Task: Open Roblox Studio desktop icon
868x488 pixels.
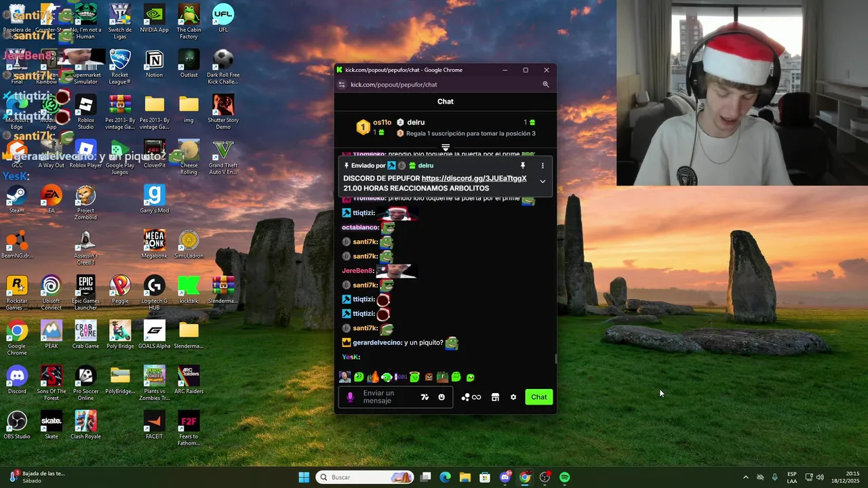Action: point(85,112)
